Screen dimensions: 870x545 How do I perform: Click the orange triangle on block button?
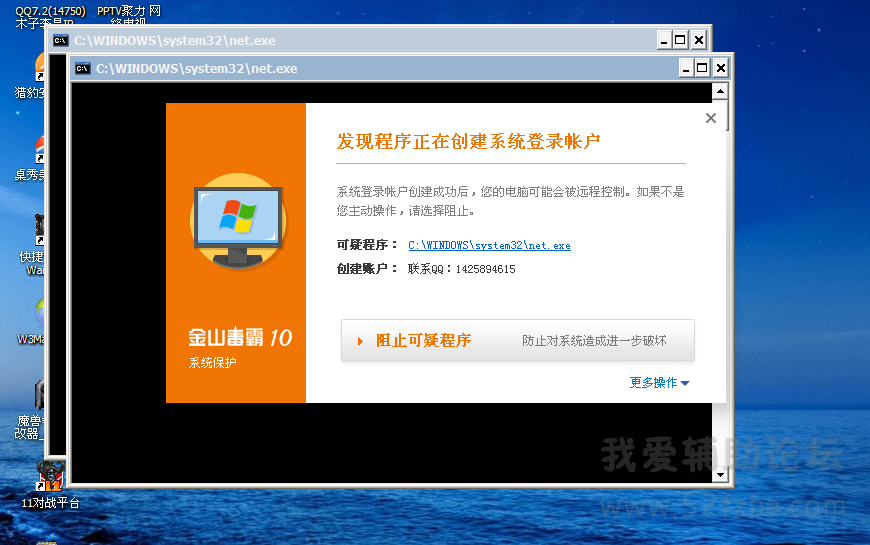pos(360,341)
